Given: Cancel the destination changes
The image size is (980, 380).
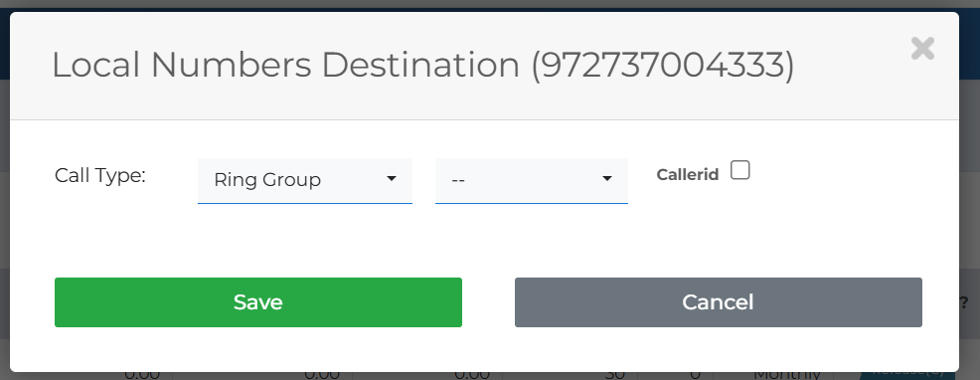Looking at the screenshot, I should [x=719, y=302].
